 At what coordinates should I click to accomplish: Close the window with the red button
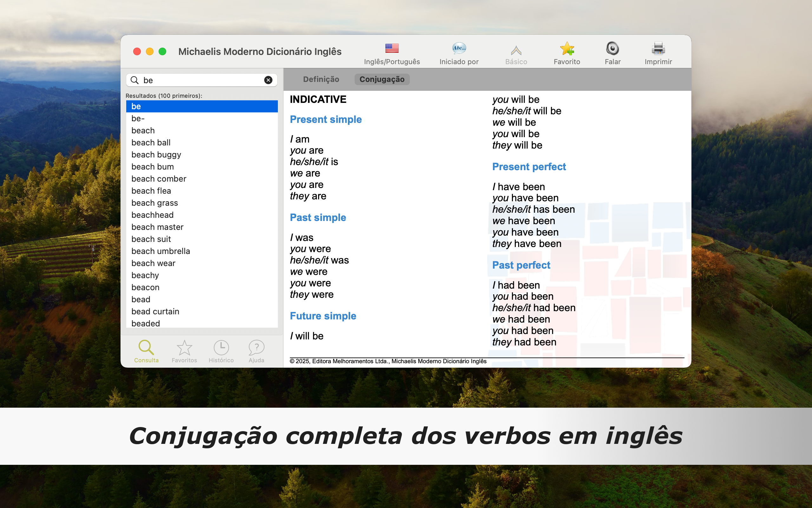[x=137, y=51]
